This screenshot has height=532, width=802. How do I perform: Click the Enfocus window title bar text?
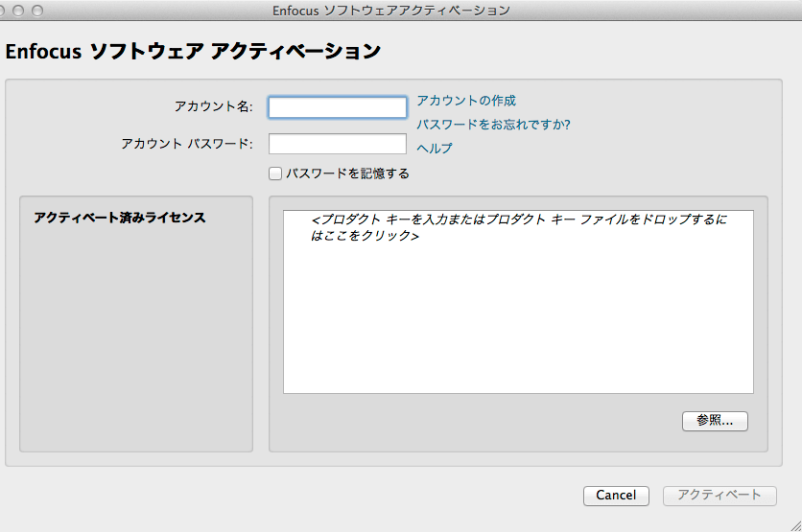coord(391,11)
